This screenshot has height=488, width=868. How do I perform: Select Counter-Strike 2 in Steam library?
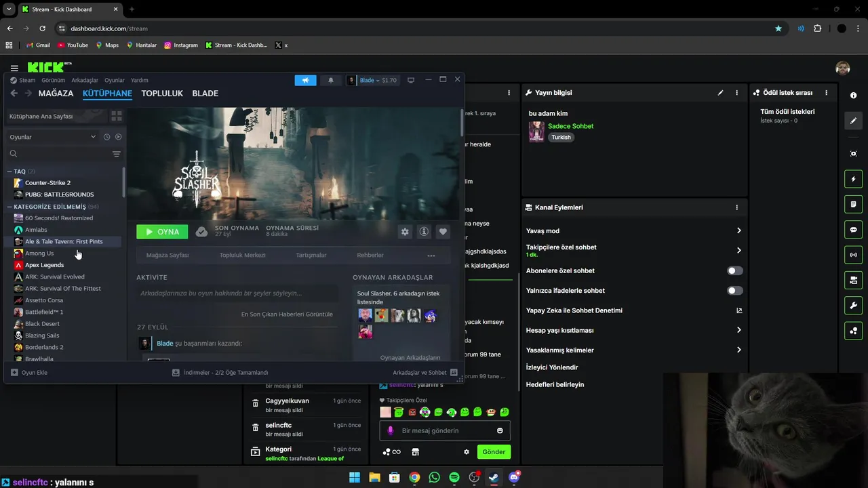pos(47,183)
